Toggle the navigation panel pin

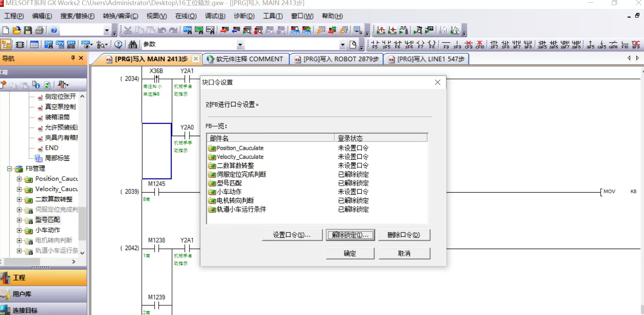click(x=73, y=58)
